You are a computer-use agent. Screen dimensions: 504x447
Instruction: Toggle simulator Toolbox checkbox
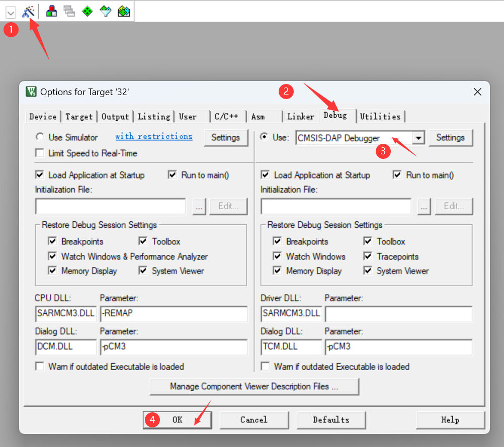tap(143, 241)
